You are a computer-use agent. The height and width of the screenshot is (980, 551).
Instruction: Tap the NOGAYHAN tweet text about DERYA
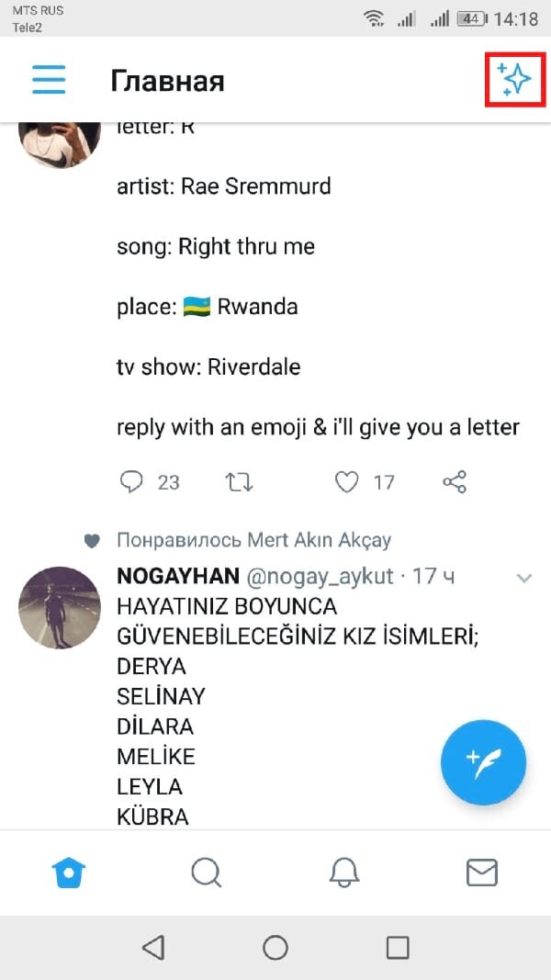[x=152, y=666]
